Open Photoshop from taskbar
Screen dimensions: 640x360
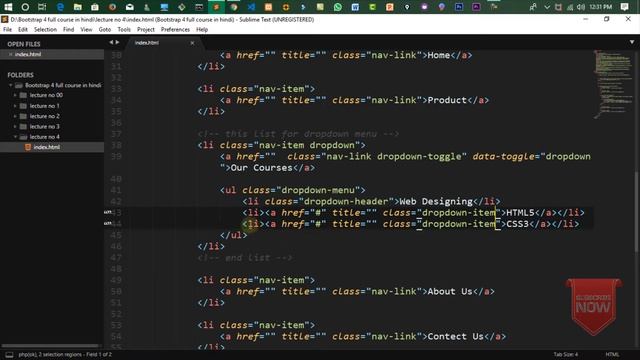459,7
